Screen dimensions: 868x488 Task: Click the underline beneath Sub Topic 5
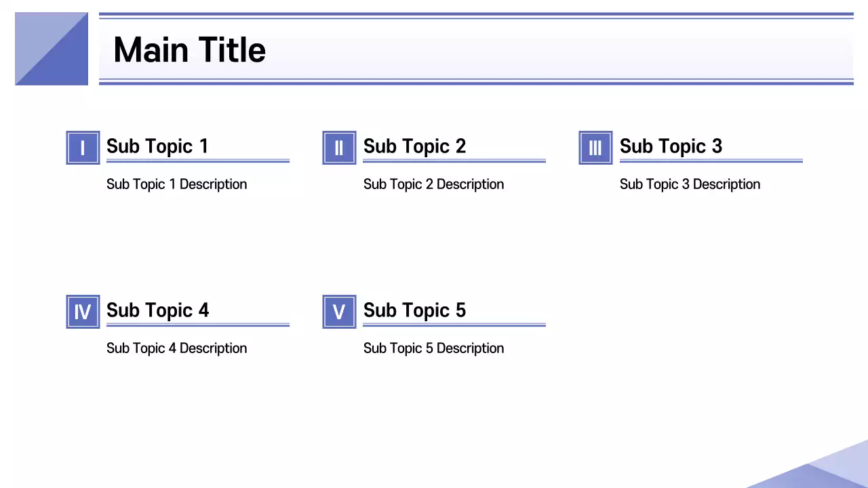(x=454, y=325)
